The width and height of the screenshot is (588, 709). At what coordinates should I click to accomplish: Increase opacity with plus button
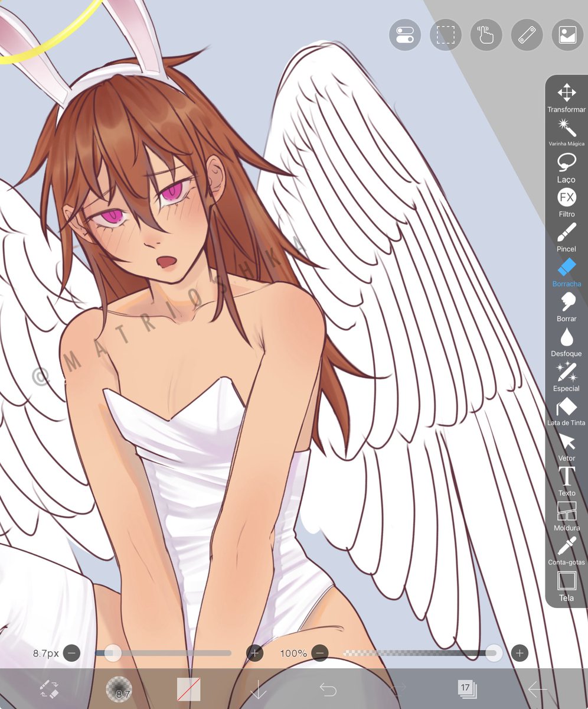[520, 653]
